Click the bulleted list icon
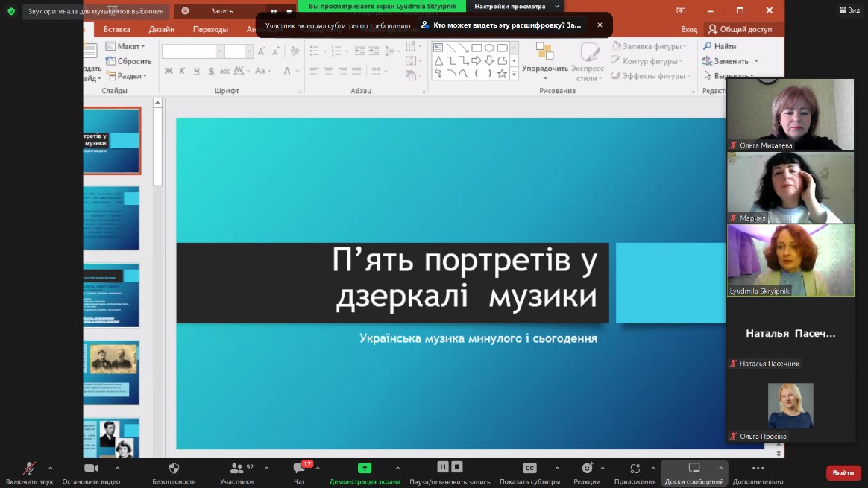Screen dimensions: 868x488 (315, 51)
